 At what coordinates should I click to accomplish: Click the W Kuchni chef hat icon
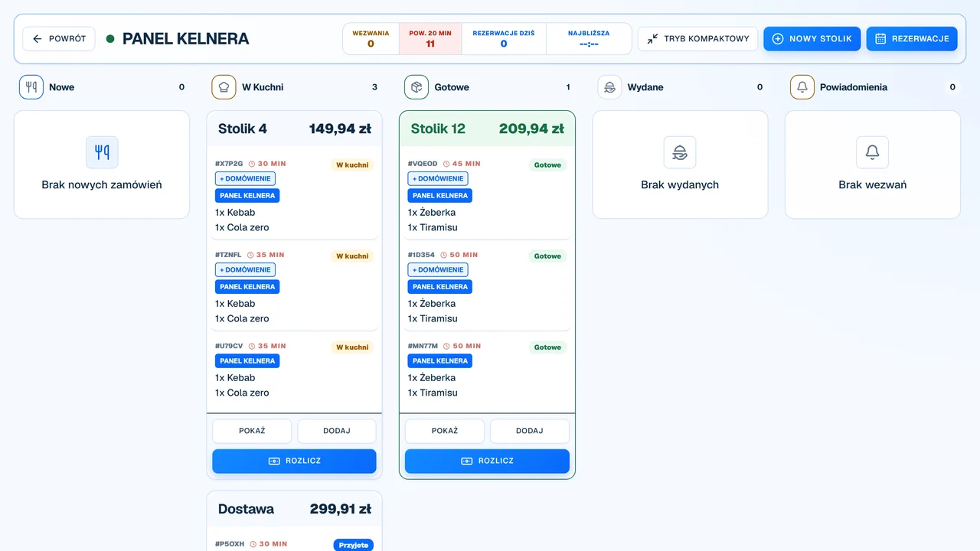click(x=224, y=87)
